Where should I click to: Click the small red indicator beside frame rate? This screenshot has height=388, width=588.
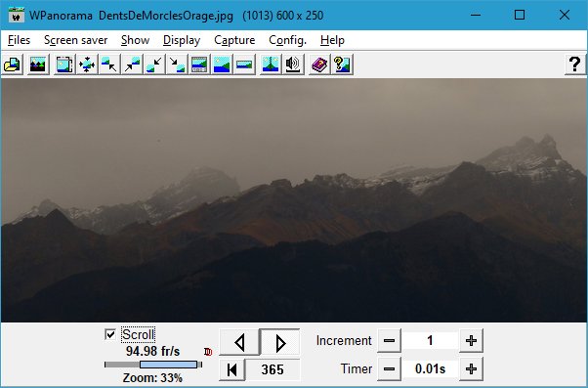point(208,352)
